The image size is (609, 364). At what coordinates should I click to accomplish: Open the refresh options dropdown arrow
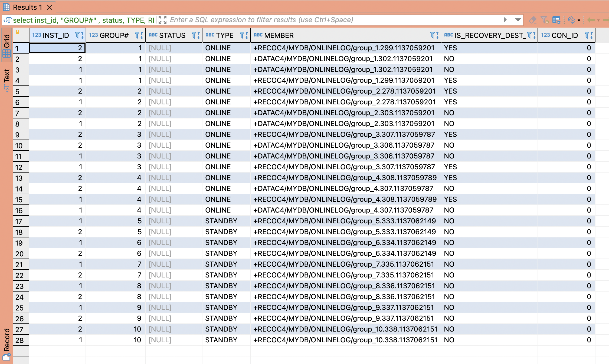coord(579,20)
